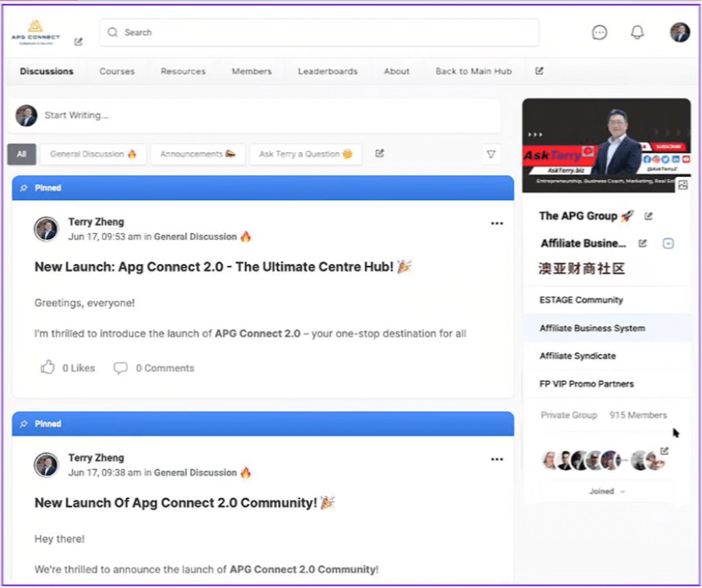This screenshot has width=702, height=588.
Task: Open the notifications bell icon
Action: pyautogui.click(x=637, y=33)
